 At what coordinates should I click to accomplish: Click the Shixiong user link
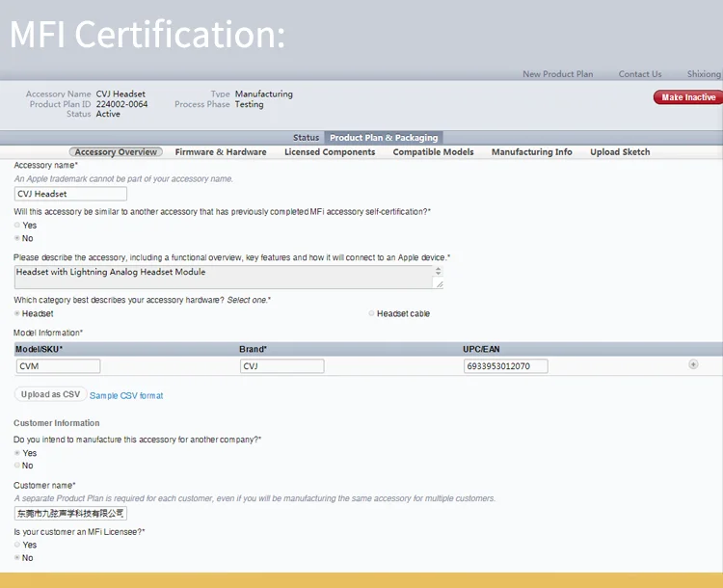[x=704, y=74]
